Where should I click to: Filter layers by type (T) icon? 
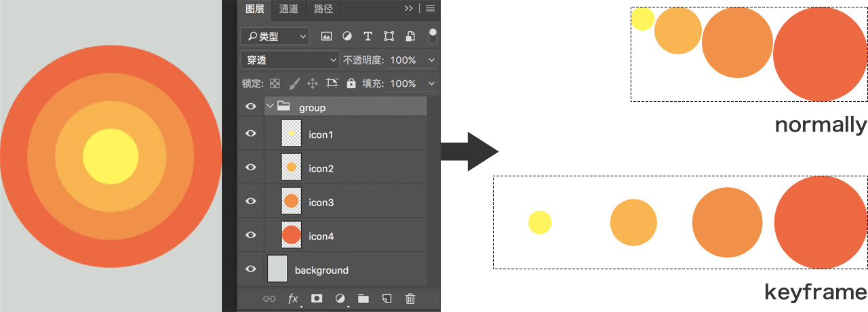[368, 36]
